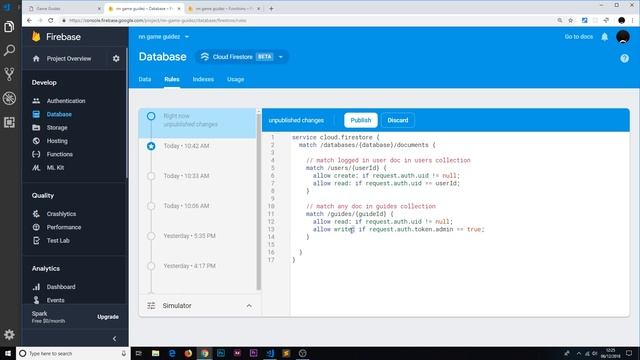Open the project name dropdown

click(164, 37)
